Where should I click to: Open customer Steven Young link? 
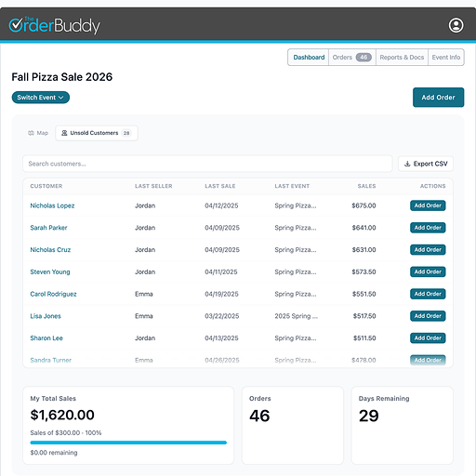[x=50, y=271]
